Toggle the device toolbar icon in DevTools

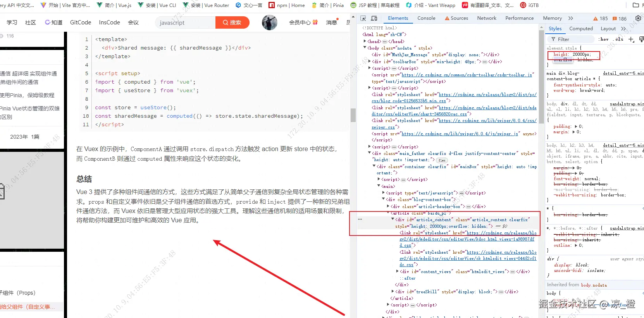point(374,18)
